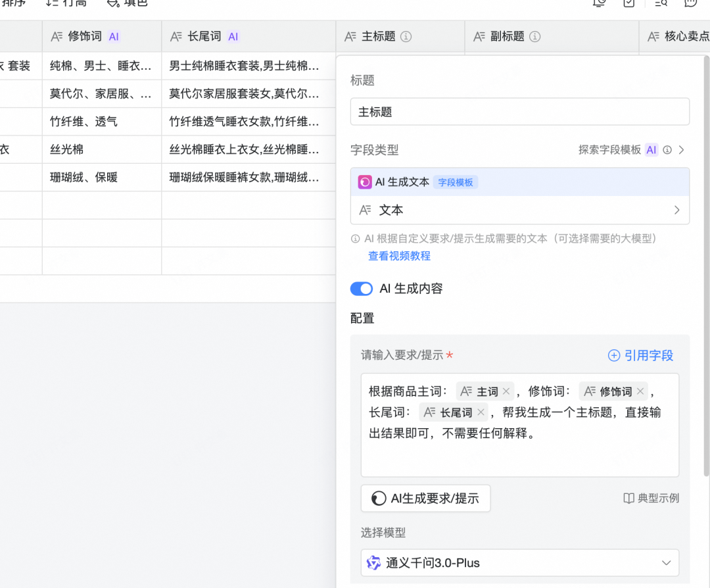Click the text-type icon of 长尾词 header
The width and height of the screenshot is (710, 588).
point(176,37)
